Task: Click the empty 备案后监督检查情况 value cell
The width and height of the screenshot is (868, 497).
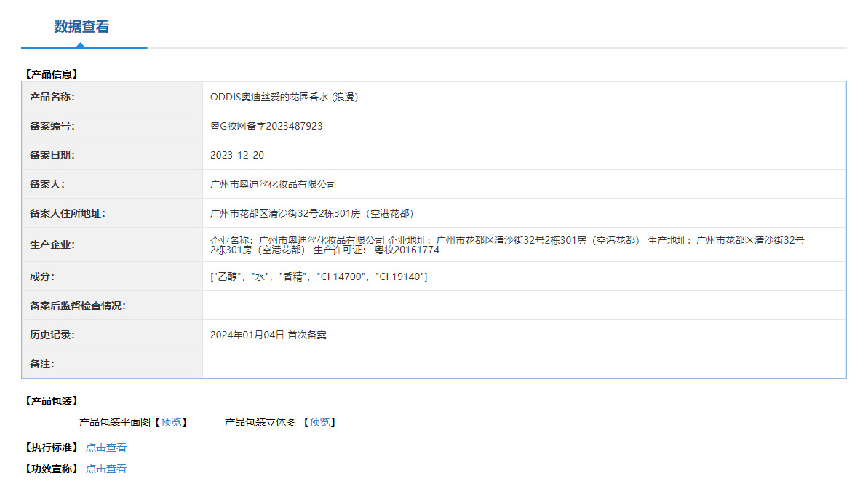Action: tap(524, 306)
